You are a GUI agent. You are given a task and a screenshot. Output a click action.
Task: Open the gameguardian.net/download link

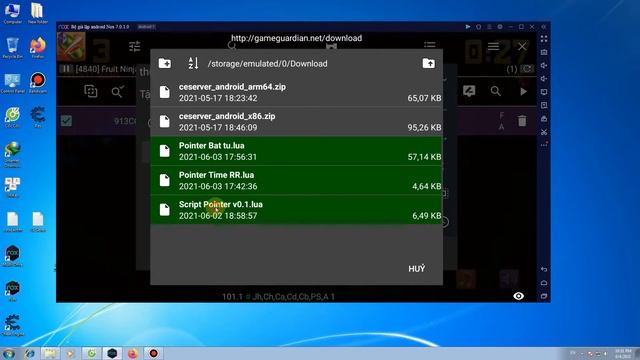[x=296, y=38]
